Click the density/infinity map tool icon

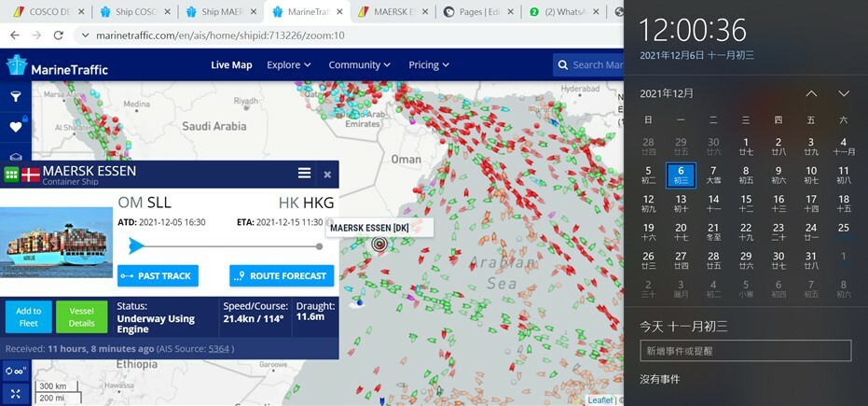pyautogui.click(x=16, y=371)
